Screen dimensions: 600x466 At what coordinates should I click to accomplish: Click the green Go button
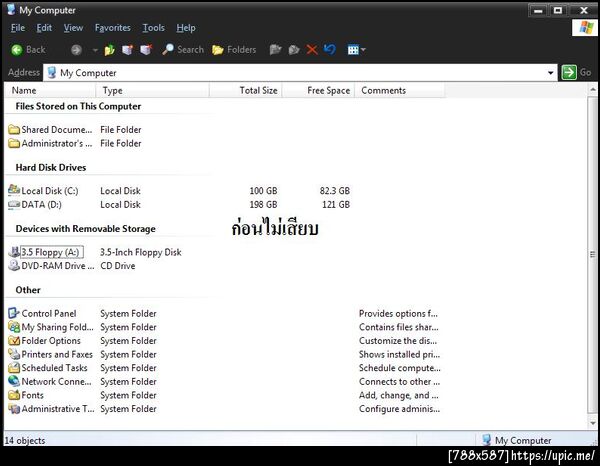coord(576,72)
